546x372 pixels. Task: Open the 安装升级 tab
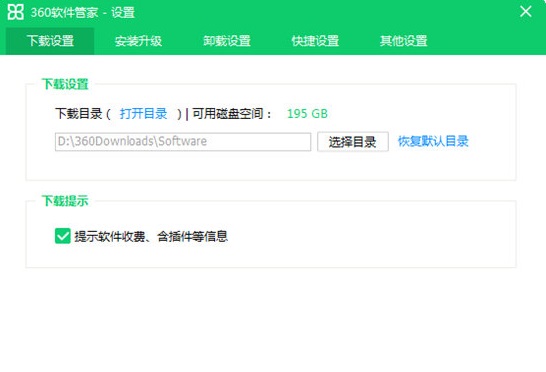pyautogui.click(x=138, y=41)
